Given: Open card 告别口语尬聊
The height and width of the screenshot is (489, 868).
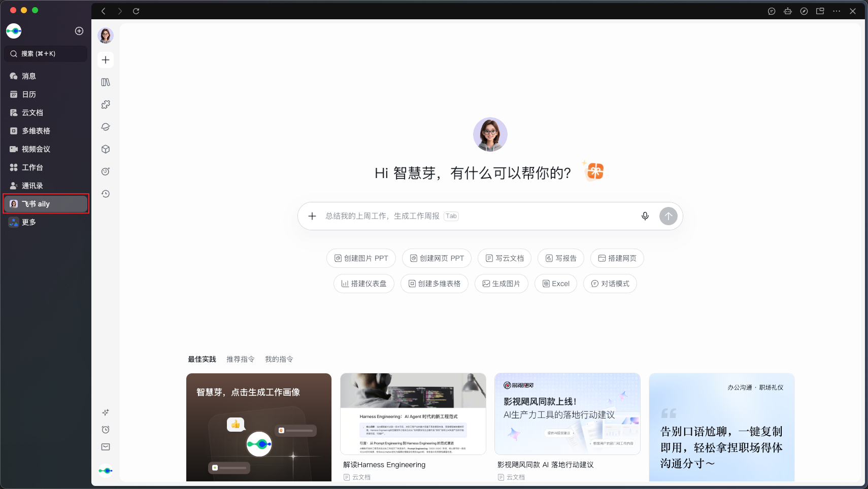Looking at the screenshot, I should (722, 427).
